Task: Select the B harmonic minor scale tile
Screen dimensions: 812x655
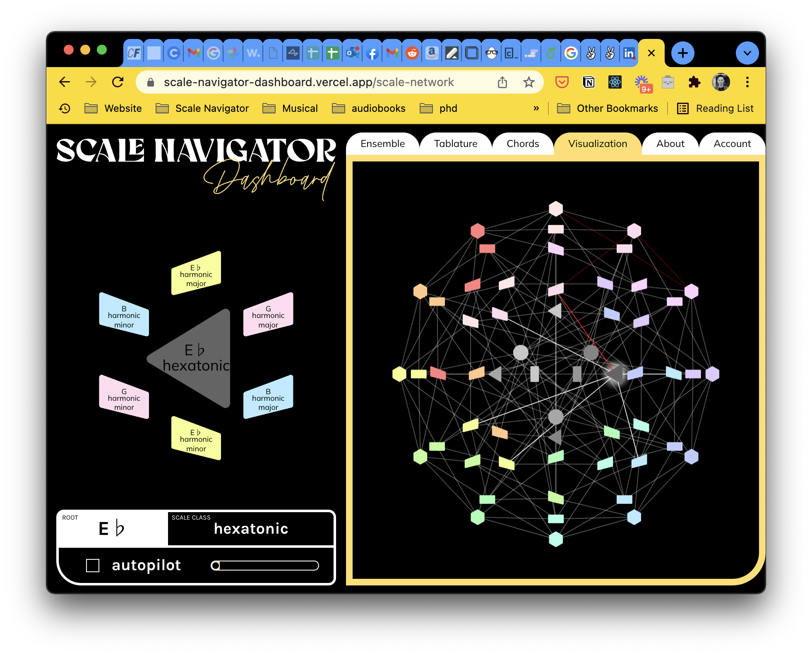Action: point(124,315)
